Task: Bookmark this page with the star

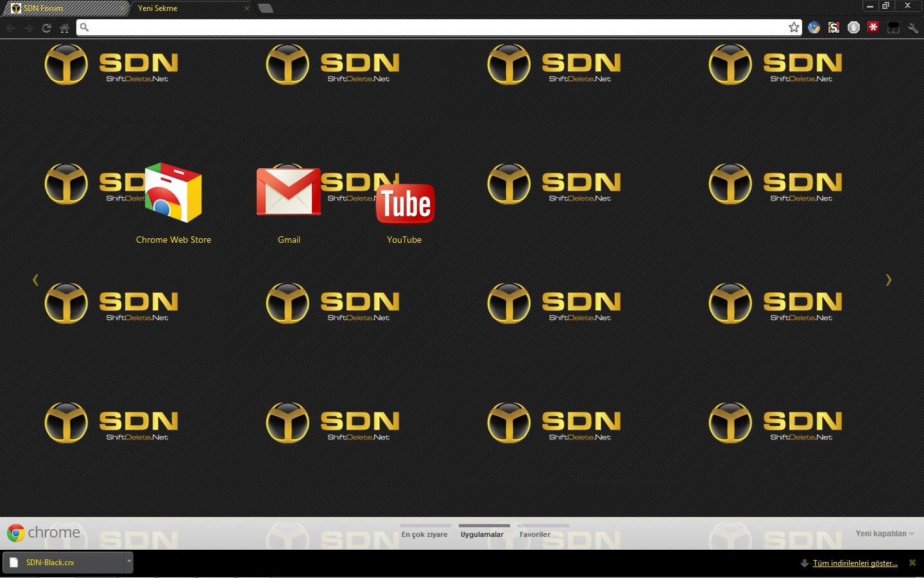Action: (794, 27)
